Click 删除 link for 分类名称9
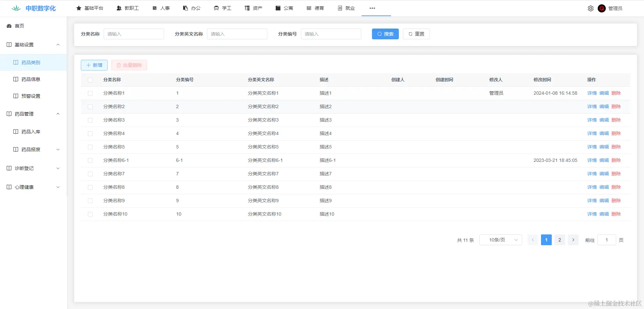This screenshot has height=309, width=644. 616,201
